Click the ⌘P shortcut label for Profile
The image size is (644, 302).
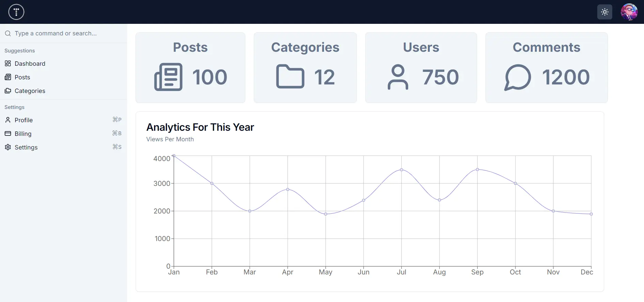(117, 120)
